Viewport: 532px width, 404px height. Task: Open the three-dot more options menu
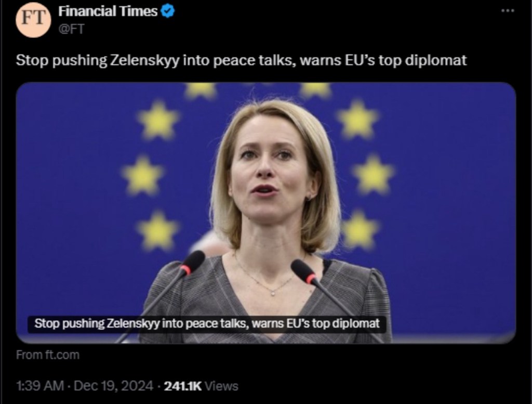pyautogui.click(x=508, y=11)
